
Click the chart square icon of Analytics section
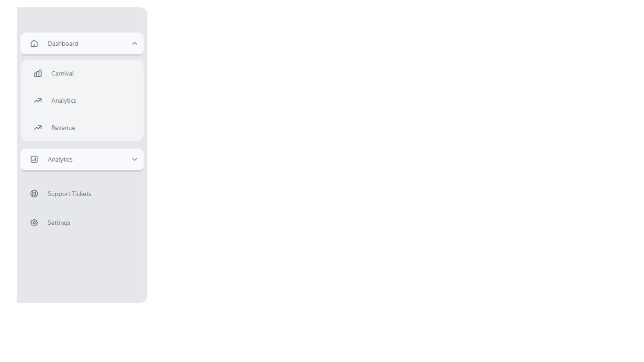pos(34,159)
